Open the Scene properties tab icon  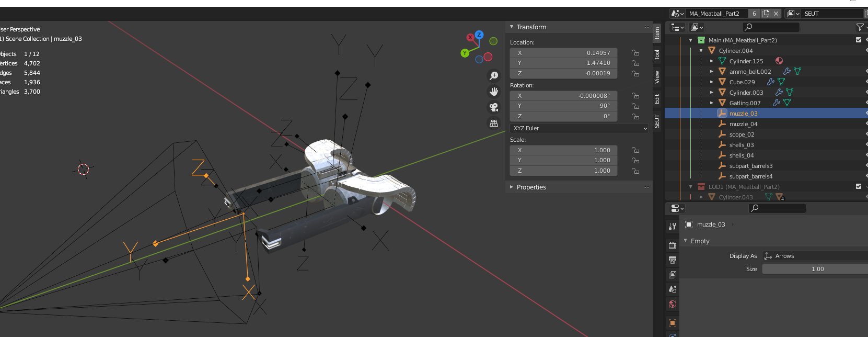(x=673, y=289)
